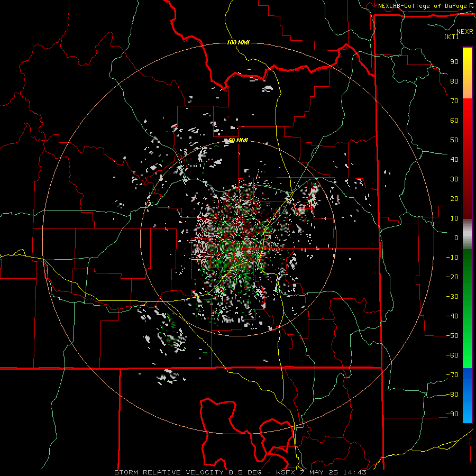Click the 80 value on the velocity scale
This screenshot has height=476, width=476.
tap(454, 81)
